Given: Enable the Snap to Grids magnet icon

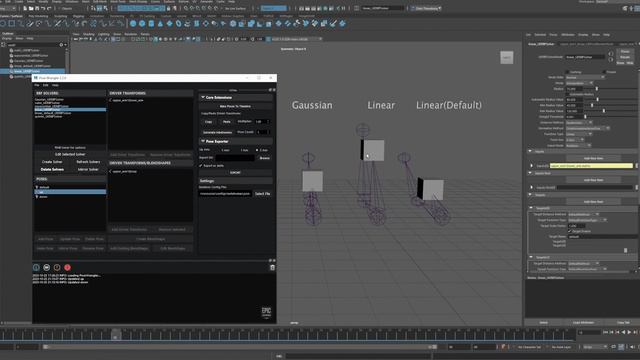Looking at the screenshot, I should pos(186,8).
